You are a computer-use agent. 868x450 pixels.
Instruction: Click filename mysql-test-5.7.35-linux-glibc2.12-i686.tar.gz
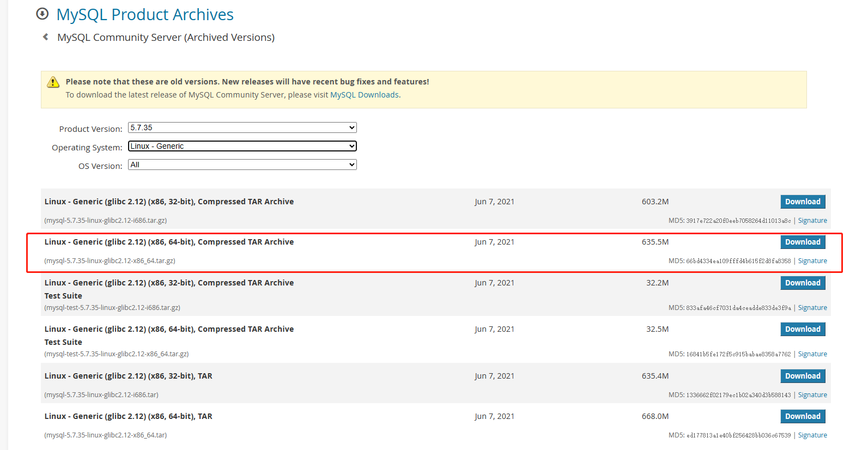click(x=112, y=308)
